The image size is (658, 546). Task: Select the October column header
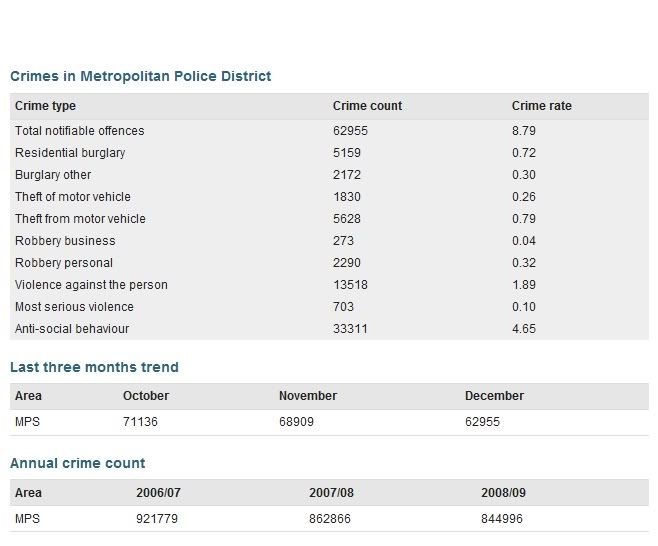point(146,396)
